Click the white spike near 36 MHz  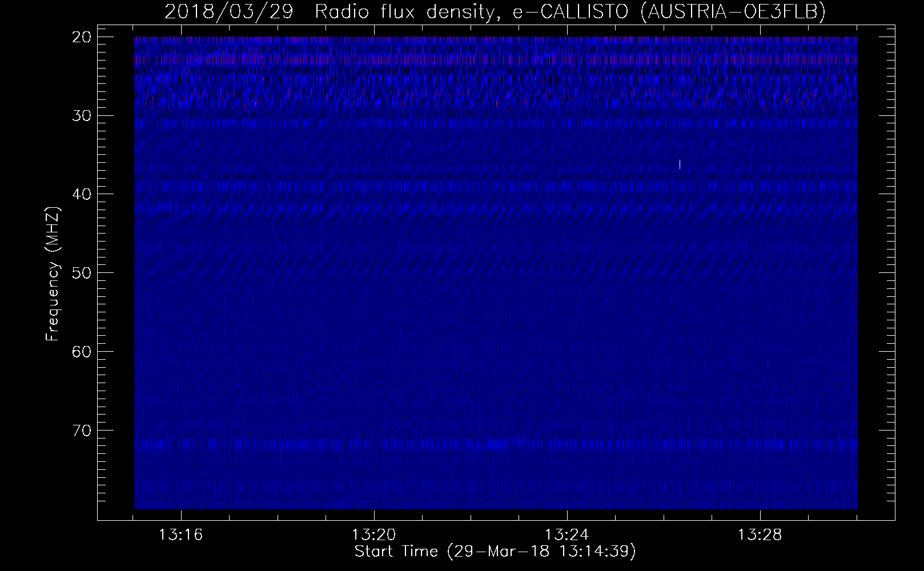[680, 164]
